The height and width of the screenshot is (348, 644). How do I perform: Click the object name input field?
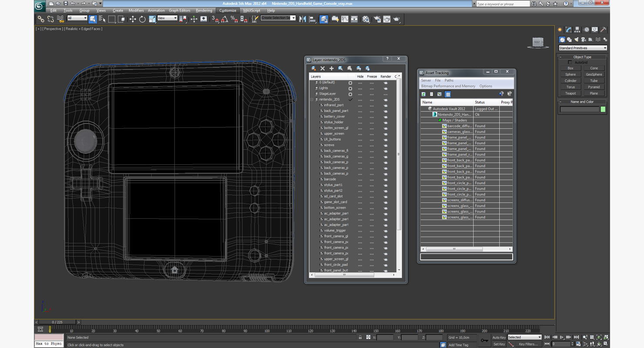coord(580,110)
